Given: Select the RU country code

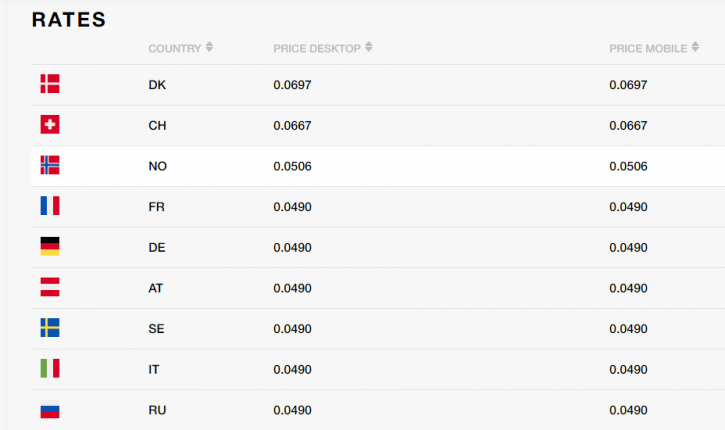Looking at the screenshot, I should [x=157, y=411].
